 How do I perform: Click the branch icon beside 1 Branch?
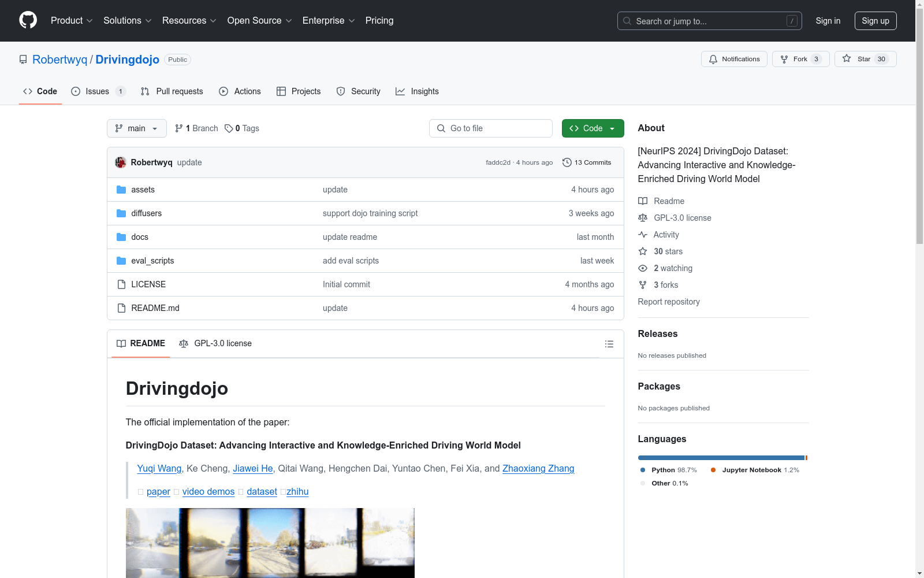coord(179,128)
